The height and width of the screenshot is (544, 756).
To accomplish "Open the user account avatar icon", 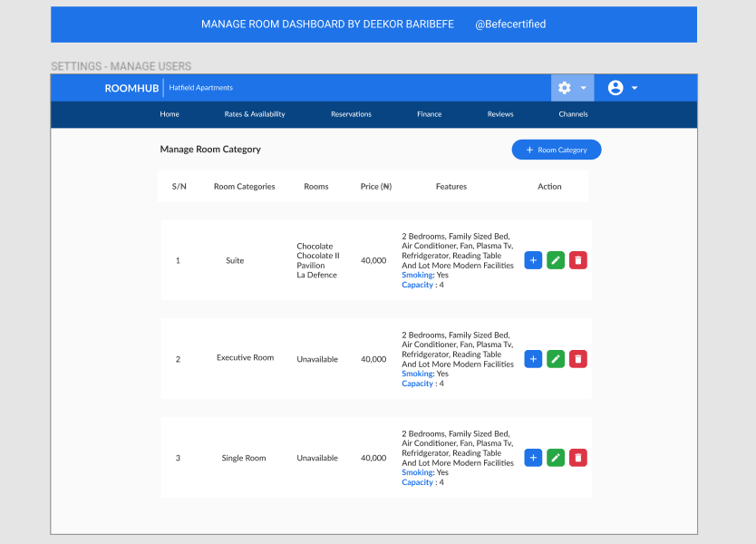I will tap(615, 88).
